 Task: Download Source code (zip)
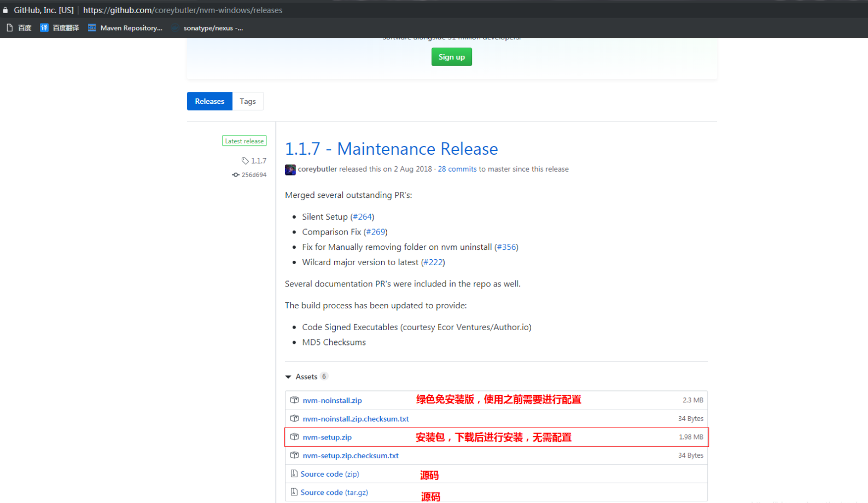[x=330, y=474]
